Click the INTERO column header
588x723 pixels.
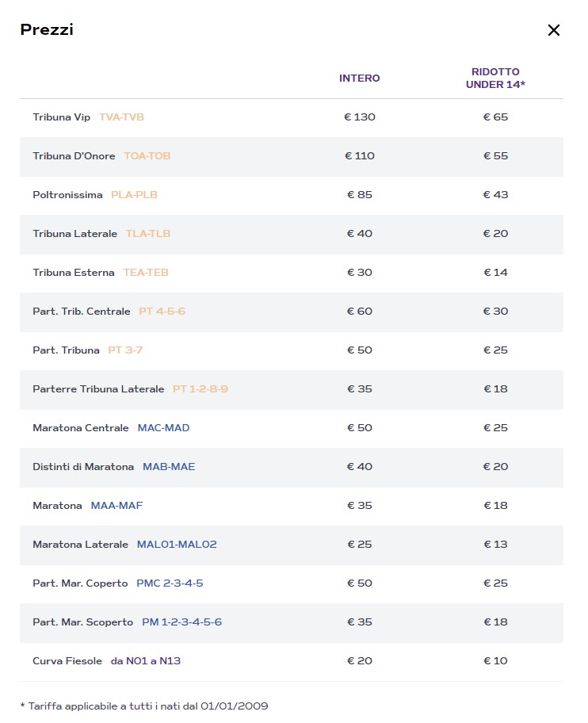pyautogui.click(x=359, y=78)
